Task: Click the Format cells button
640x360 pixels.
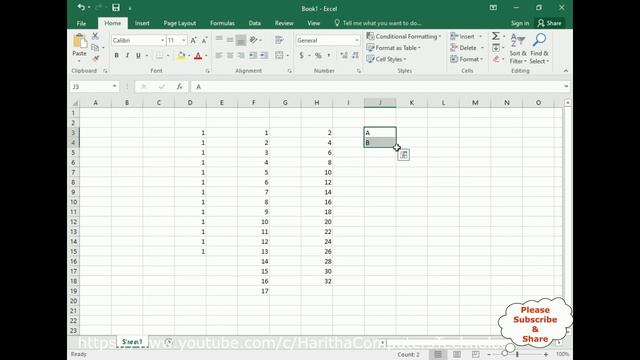Action: click(467, 59)
